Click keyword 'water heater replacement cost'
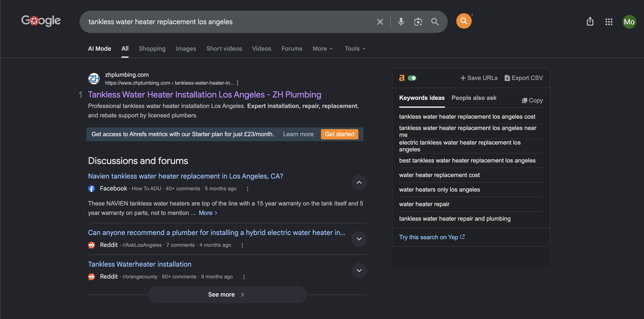This screenshot has width=644, height=319. pyautogui.click(x=439, y=175)
